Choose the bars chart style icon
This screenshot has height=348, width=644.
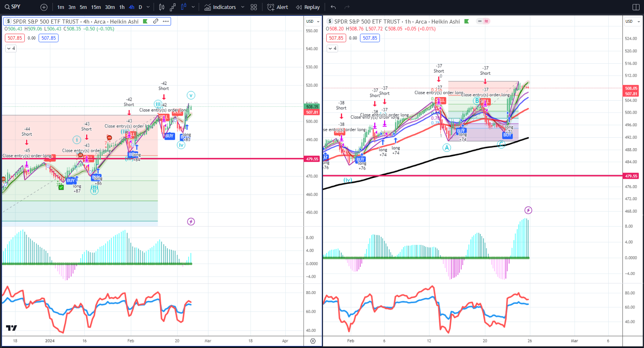tap(162, 7)
